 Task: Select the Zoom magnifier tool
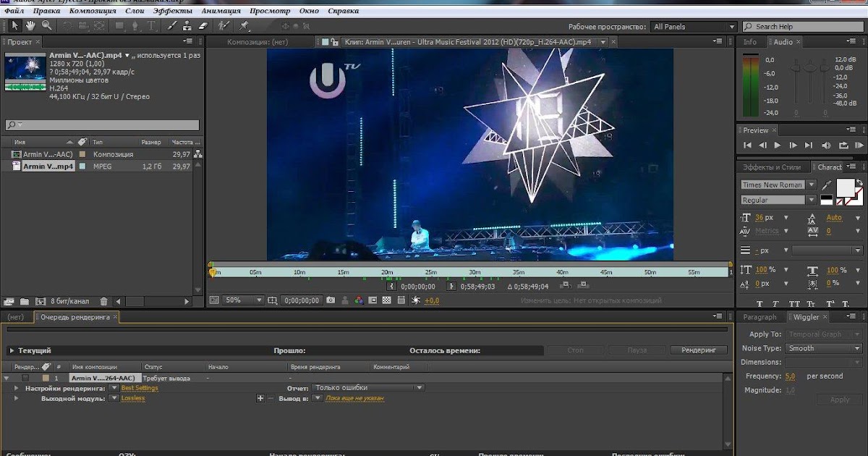[x=46, y=25]
